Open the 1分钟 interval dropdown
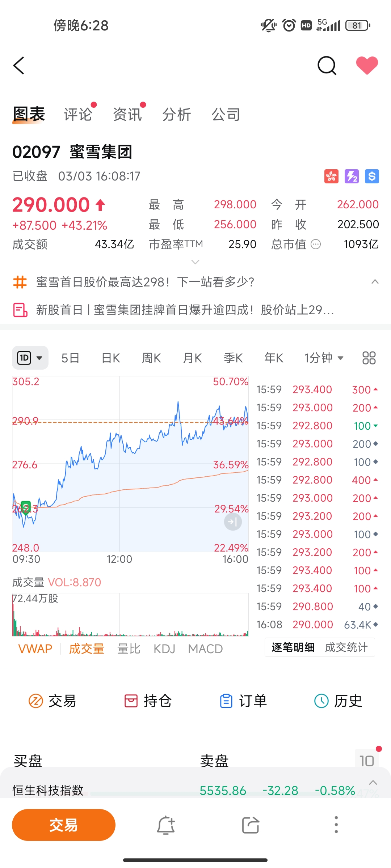Viewport: 391px width, 868px height. click(x=324, y=358)
